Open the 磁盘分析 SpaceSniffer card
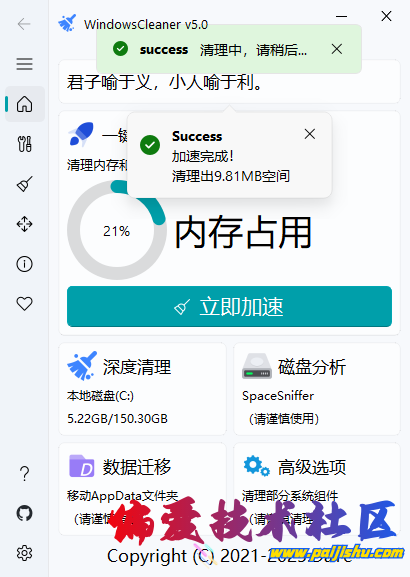This screenshot has height=577, width=410. click(317, 389)
